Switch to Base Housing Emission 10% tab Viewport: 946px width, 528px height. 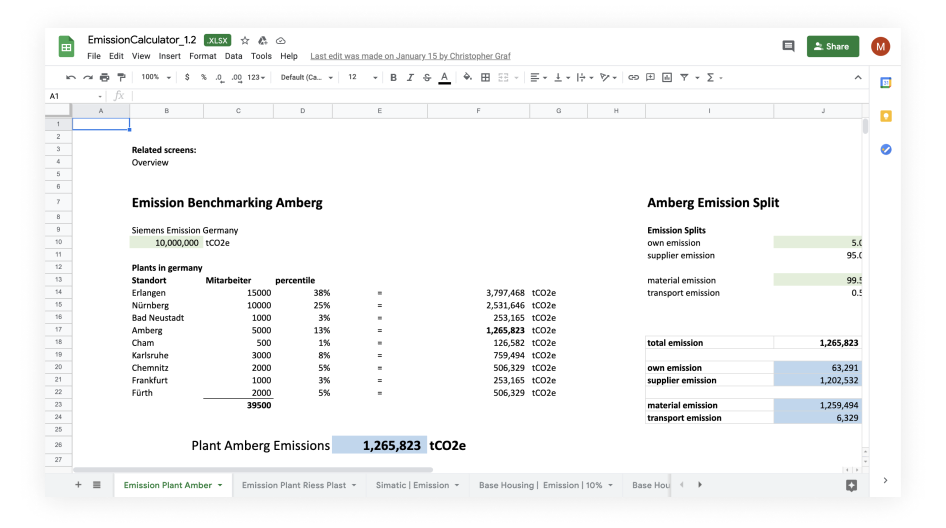coord(545,485)
